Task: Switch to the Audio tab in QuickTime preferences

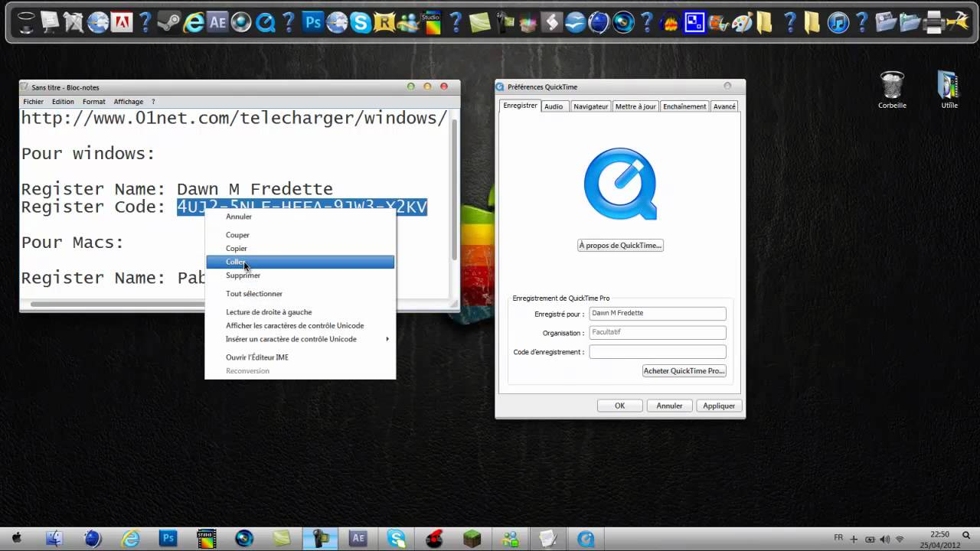Action: tap(554, 106)
